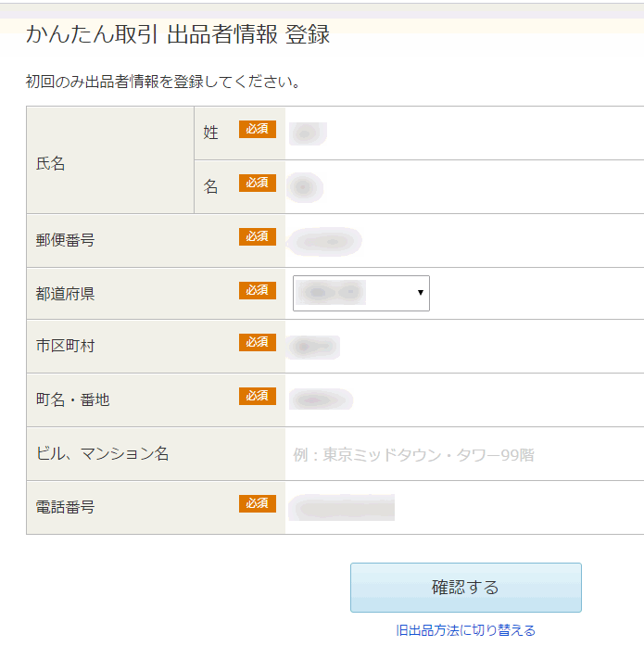Open the 旧出品方法に切り替える link
This screenshot has width=644, height=659.
click(x=465, y=630)
